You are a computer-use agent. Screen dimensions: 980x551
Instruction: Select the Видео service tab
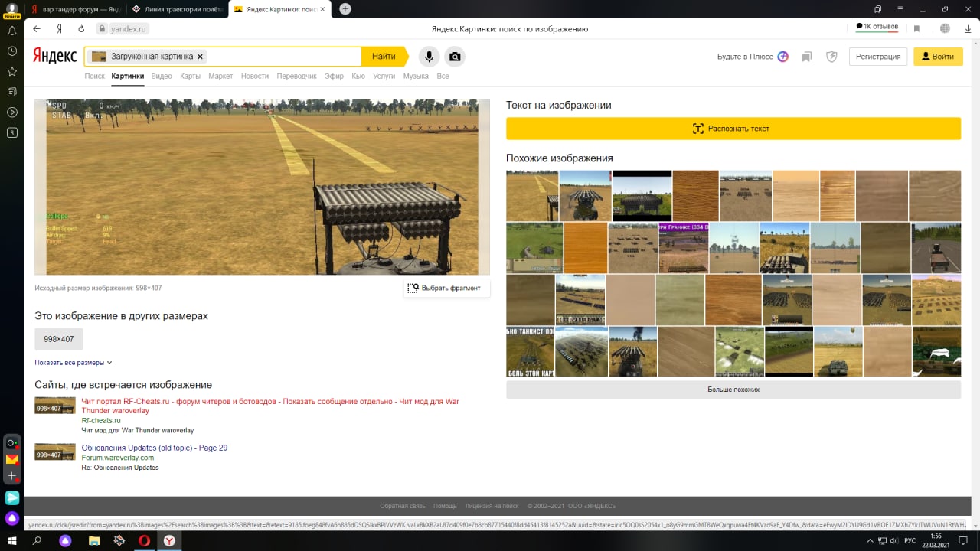[x=162, y=77]
